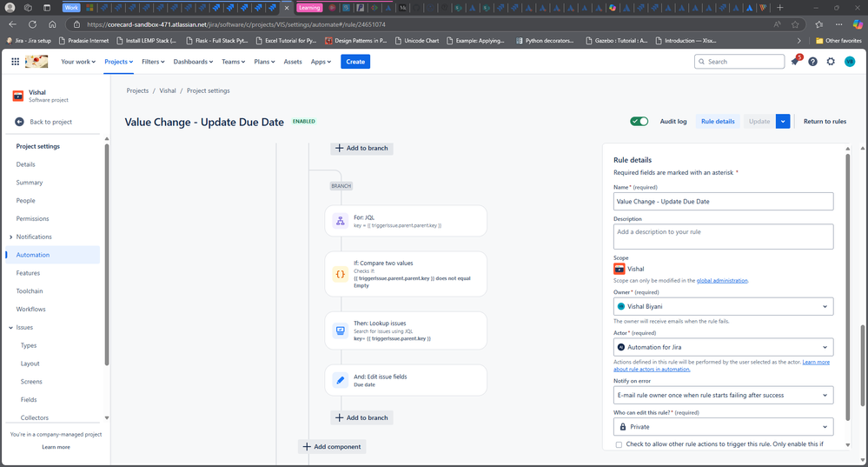Check allow other rule actions to trigger checkbox
This screenshot has height=467, width=868.
pyautogui.click(x=619, y=444)
